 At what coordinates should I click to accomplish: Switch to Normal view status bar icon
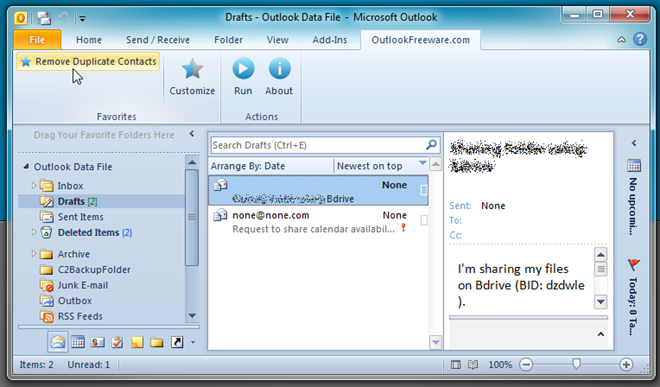[455, 365]
